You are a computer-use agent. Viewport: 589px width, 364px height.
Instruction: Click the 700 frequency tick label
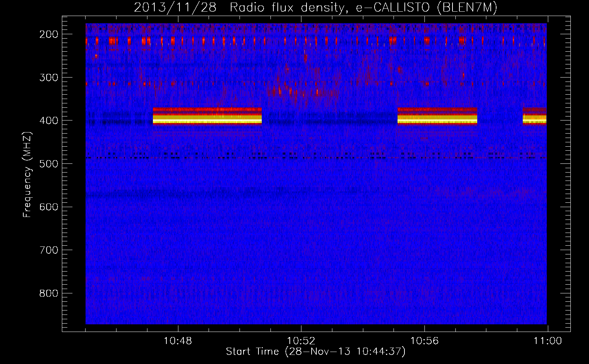[48, 250]
